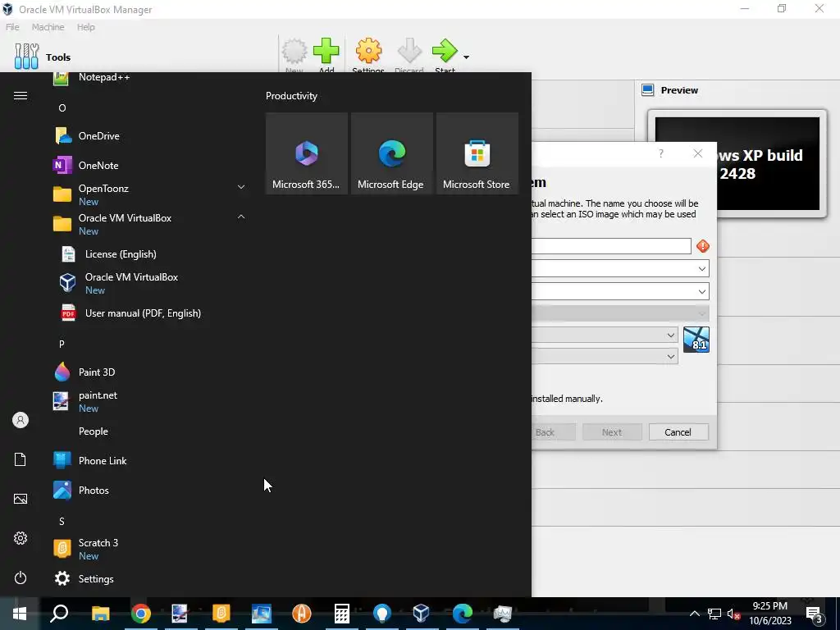Click the Productivity group heading
Screen dimensions: 840x630
[x=291, y=96]
